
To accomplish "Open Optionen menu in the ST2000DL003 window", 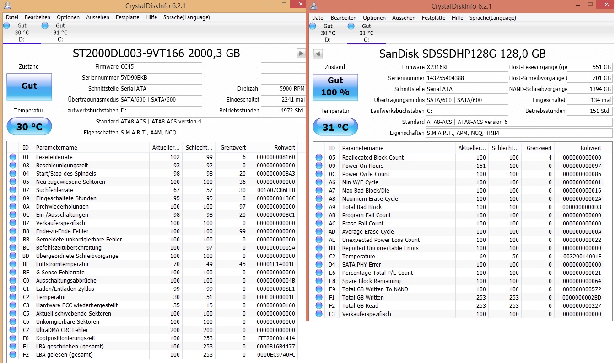I will point(68,17).
